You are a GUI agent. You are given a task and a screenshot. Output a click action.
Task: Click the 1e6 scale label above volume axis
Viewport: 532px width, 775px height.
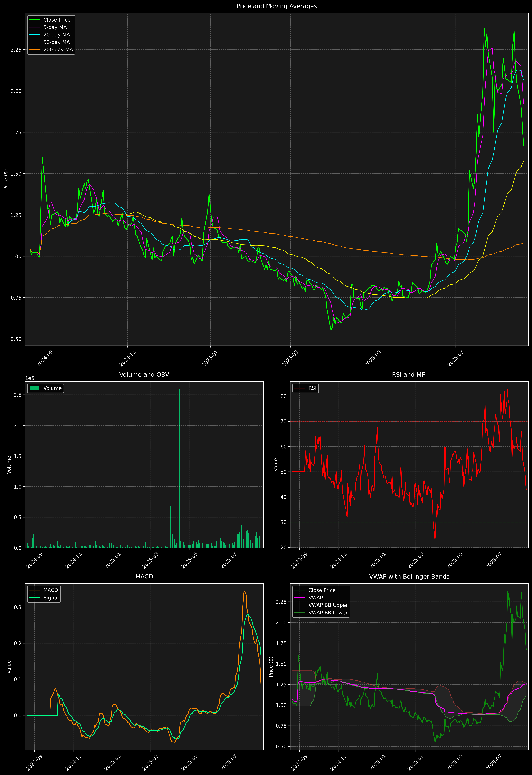tap(30, 378)
